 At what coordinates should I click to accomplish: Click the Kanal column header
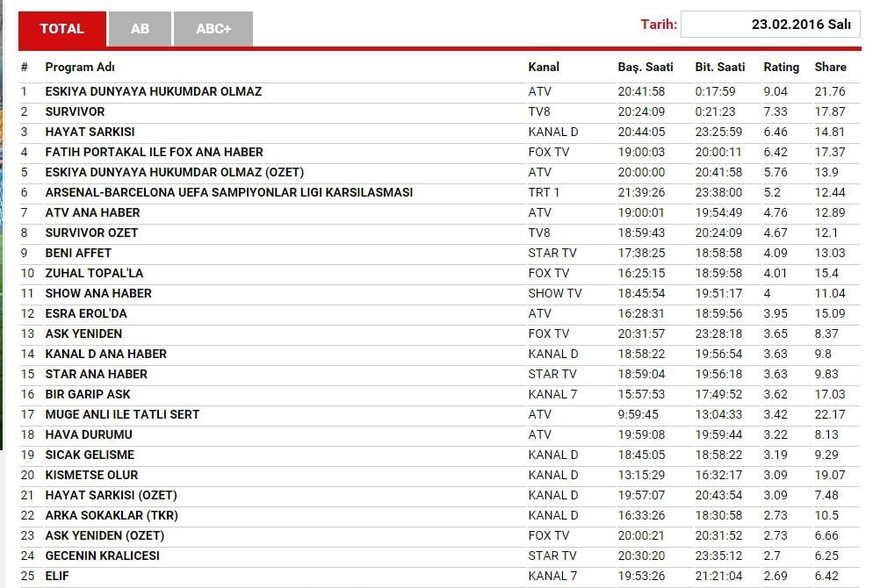pyautogui.click(x=544, y=67)
